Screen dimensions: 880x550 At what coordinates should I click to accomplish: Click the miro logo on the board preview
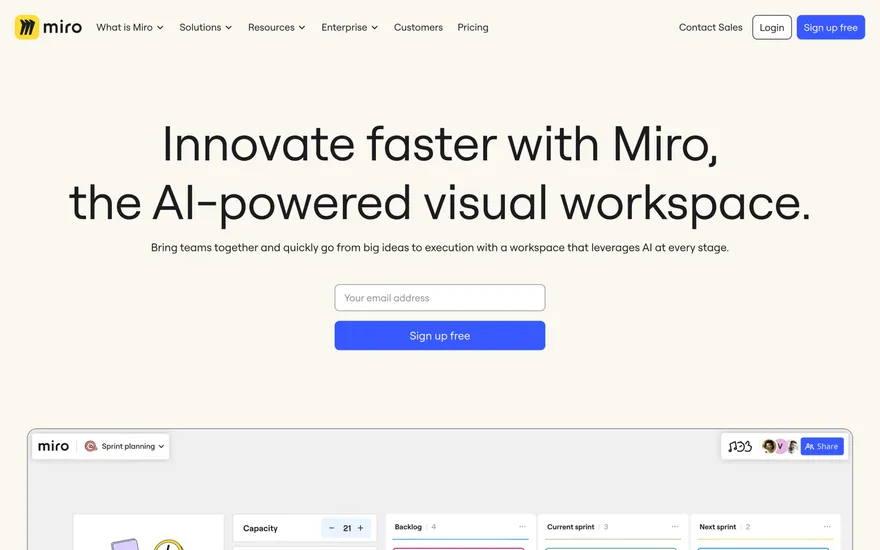click(x=53, y=446)
